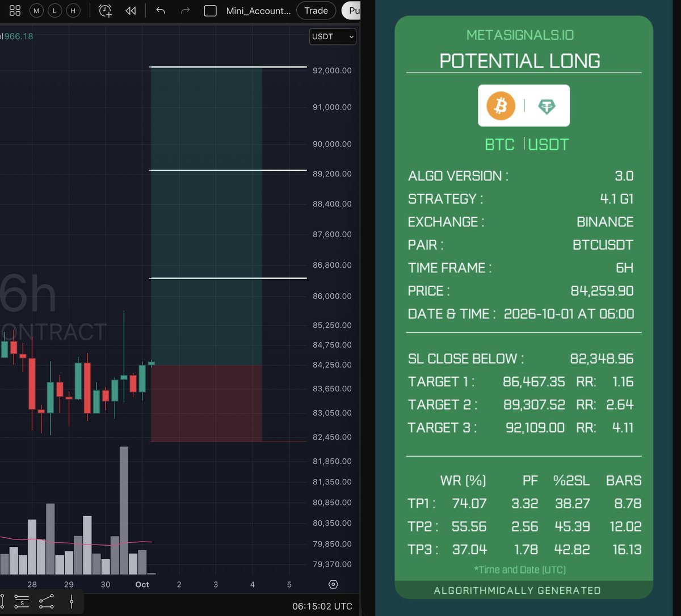This screenshot has width=681, height=616.
Task: Undo the last chart action
Action: coord(161,11)
